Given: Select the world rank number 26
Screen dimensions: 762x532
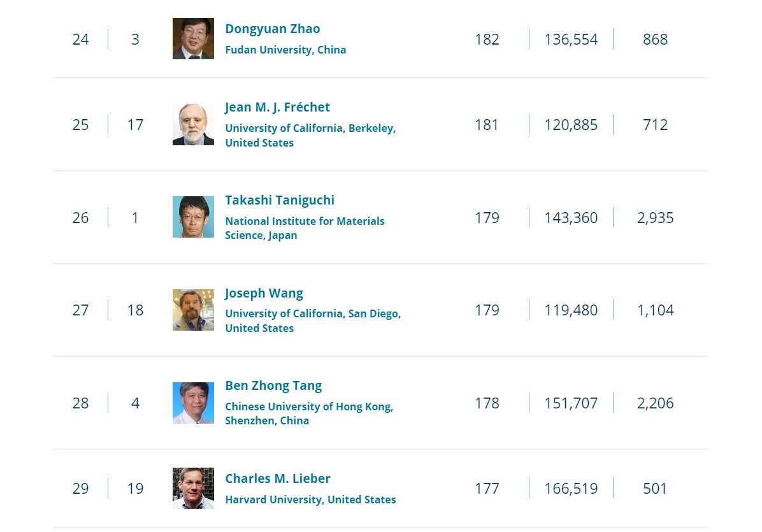Looking at the screenshot, I should (81, 217).
